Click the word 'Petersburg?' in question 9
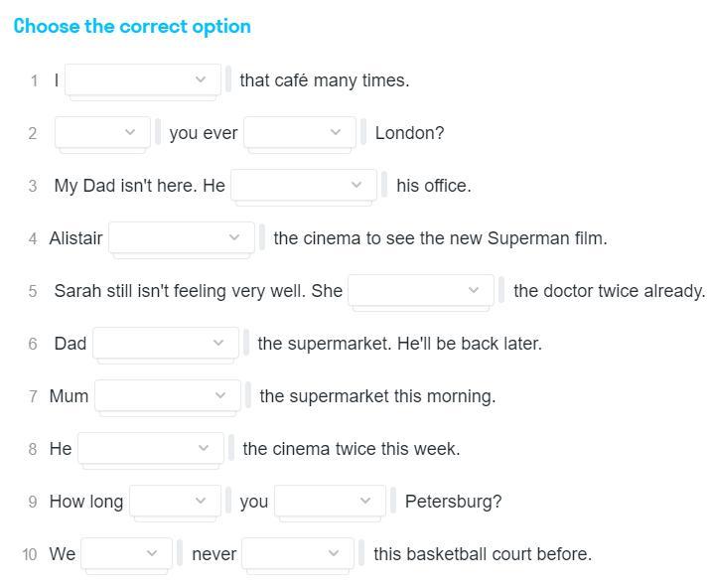Viewport: 710px width, 588px height. [x=453, y=502]
